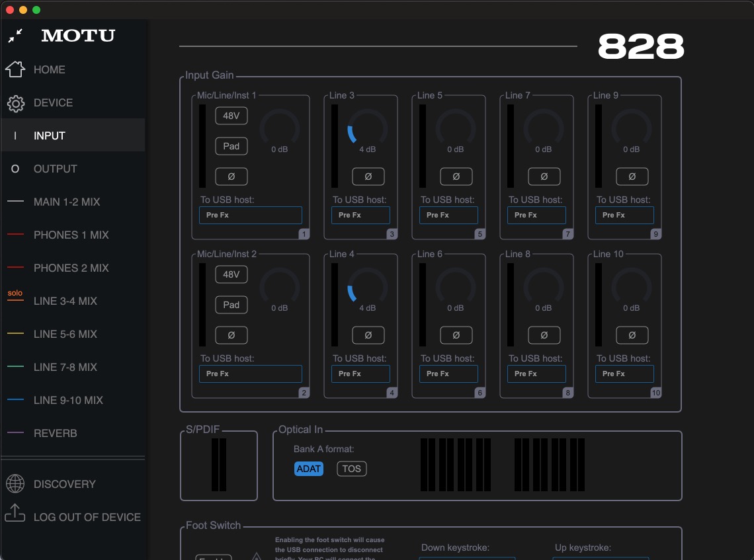Image resolution: width=754 pixels, height=560 pixels.
Task: Toggle the Pad on Mic/Line/Inst 2
Action: 231,305
